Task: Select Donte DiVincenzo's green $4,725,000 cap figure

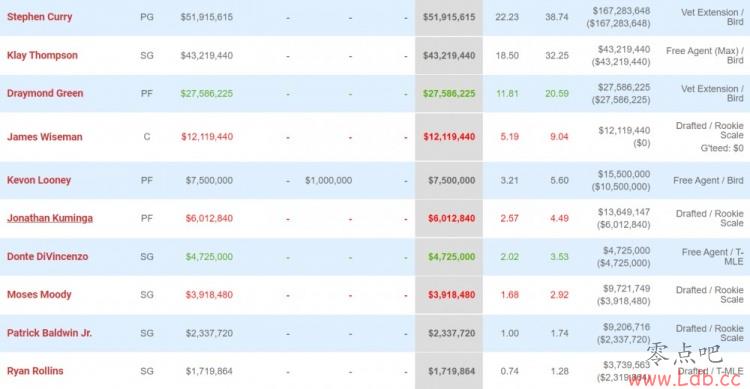Action: 452,257
